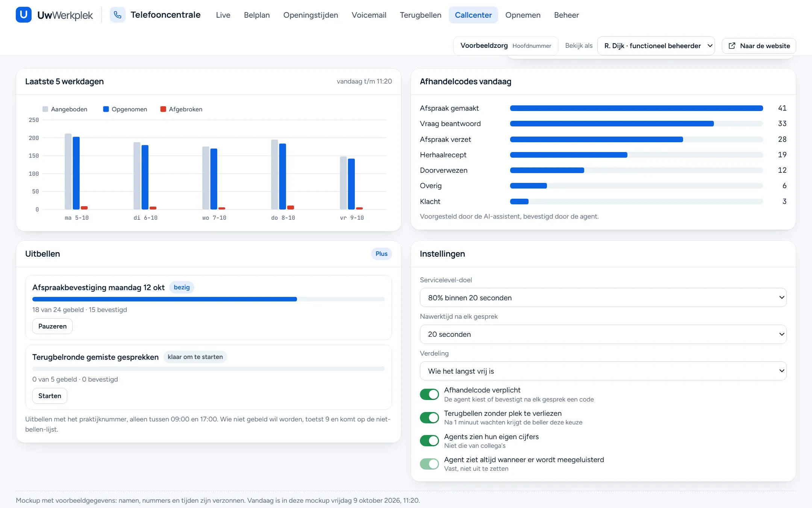Screen dimensions: 812x508
Task: Click the grey Aangeboden bar for do 8-10
Action: click(x=274, y=175)
